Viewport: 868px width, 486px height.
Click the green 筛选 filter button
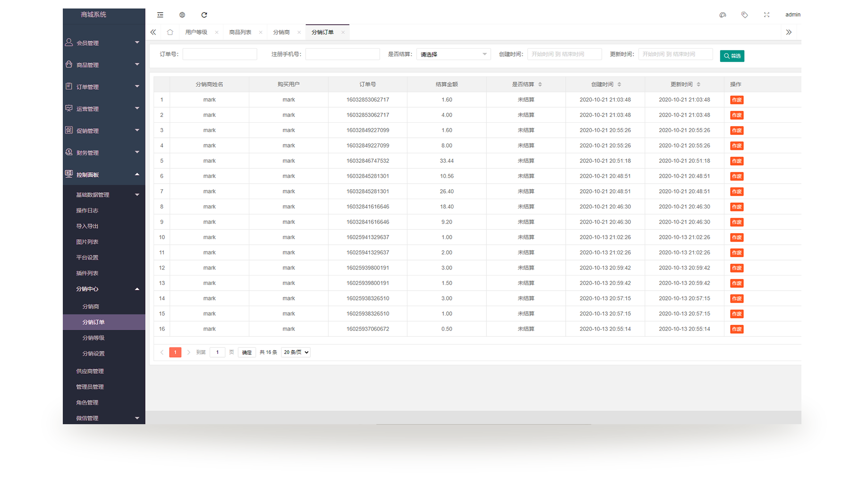pyautogui.click(x=732, y=56)
